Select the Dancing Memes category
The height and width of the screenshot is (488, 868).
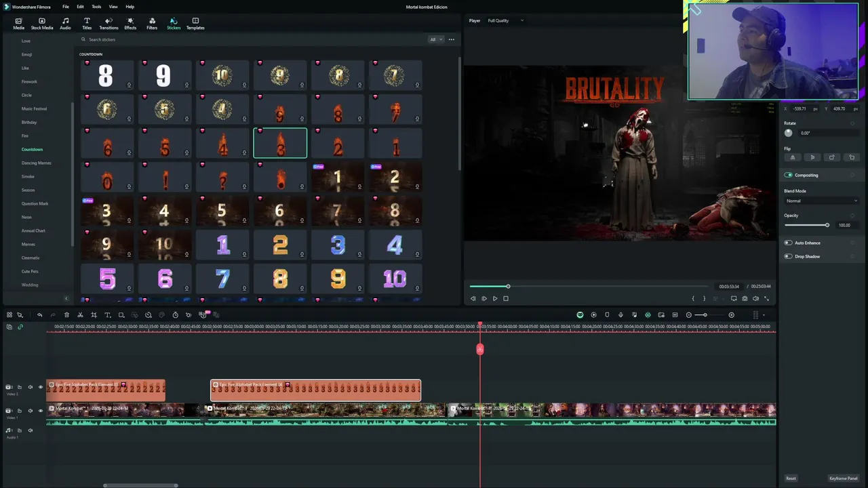36,163
